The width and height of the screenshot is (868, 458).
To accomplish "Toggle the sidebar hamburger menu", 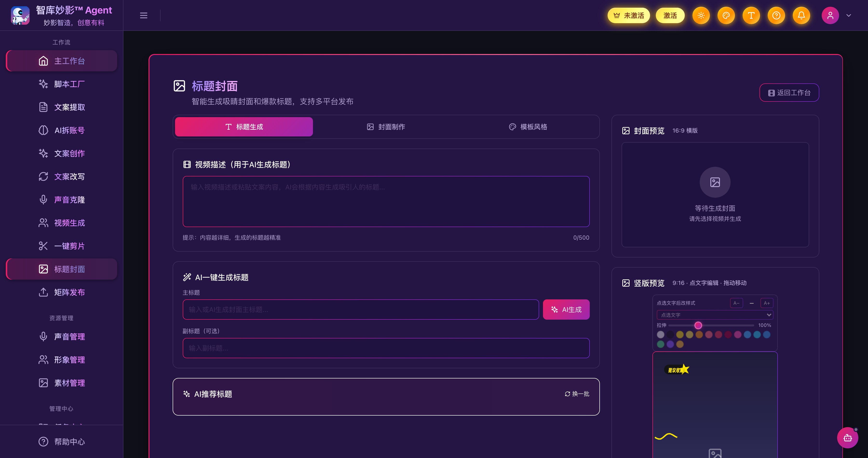I will (143, 15).
